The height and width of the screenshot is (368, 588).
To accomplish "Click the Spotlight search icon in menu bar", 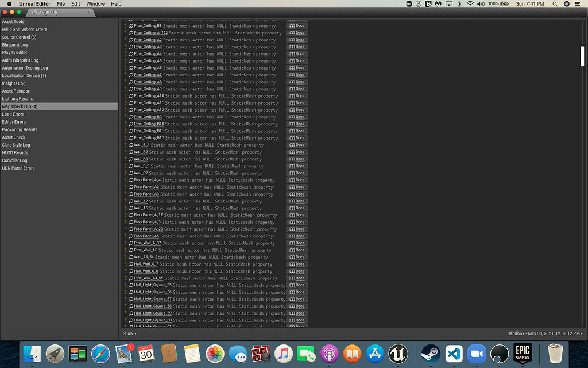I will coord(555,4).
